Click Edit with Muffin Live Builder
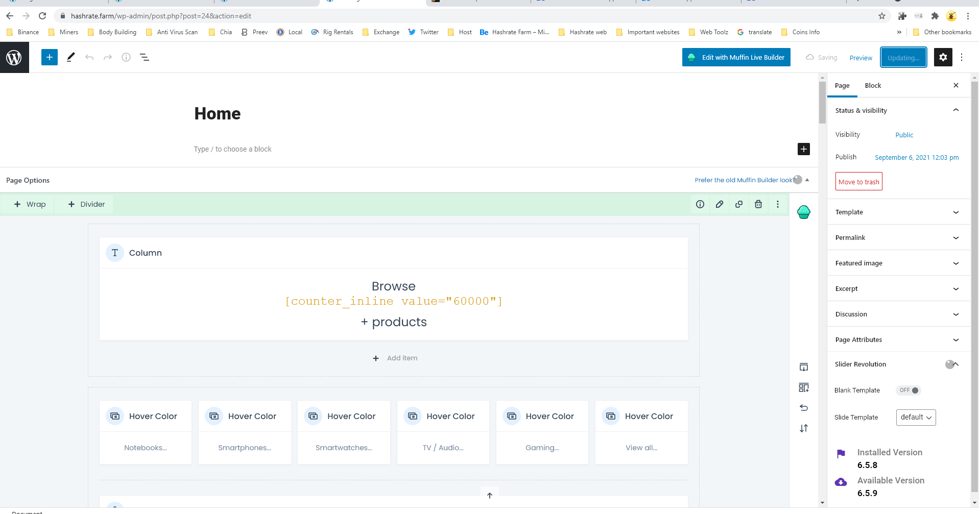 pyautogui.click(x=736, y=57)
